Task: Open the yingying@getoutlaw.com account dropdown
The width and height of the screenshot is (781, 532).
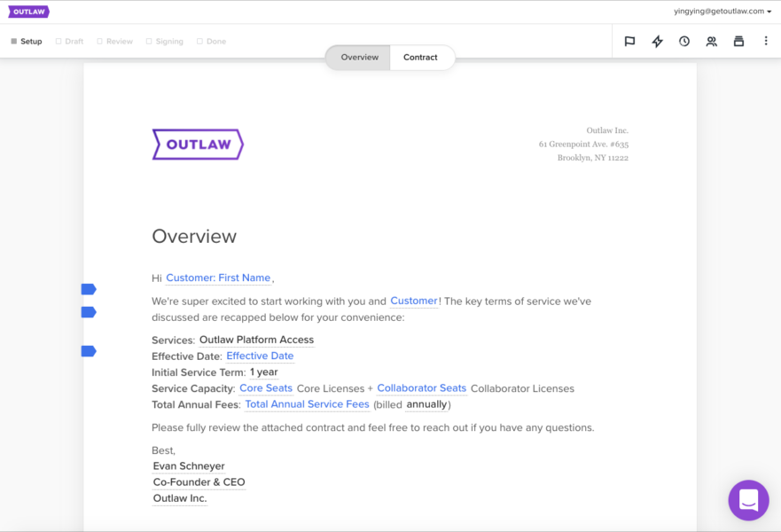Action: tap(722, 11)
